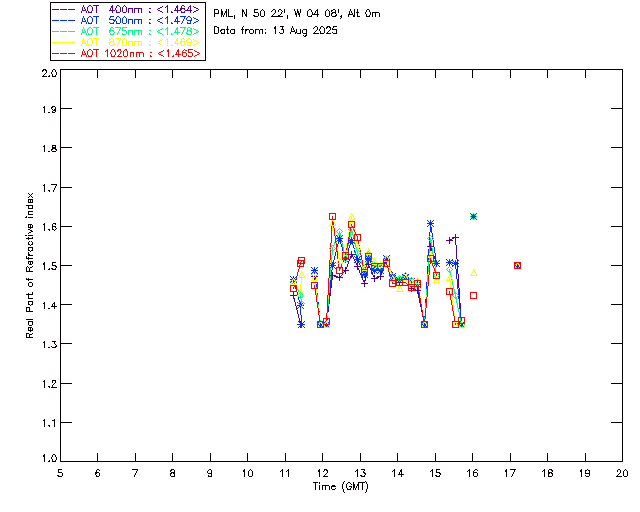Click the yellow triangle point at 16 GMT
The image size is (640, 512).
point(473,273)
